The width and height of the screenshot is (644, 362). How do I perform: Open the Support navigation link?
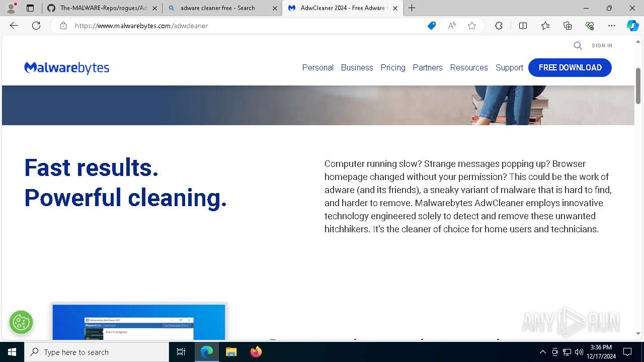coord(509,67)
